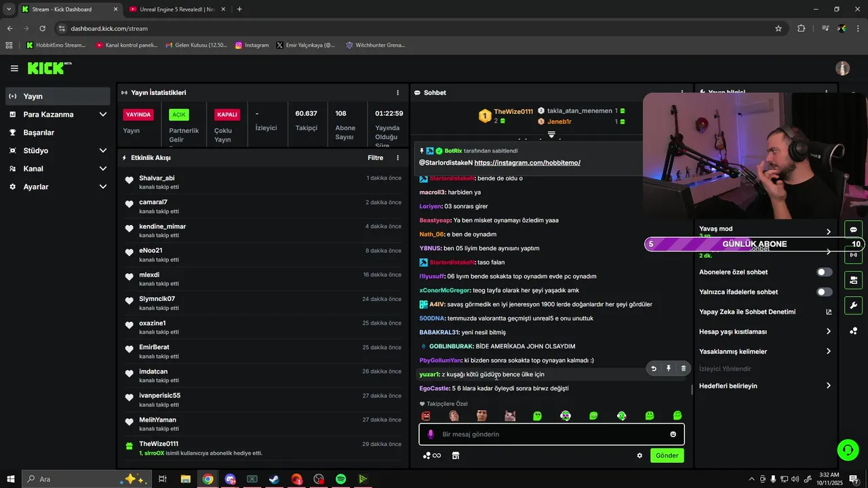
Task: Open the camera sidebar button
Action: point(853,280)
